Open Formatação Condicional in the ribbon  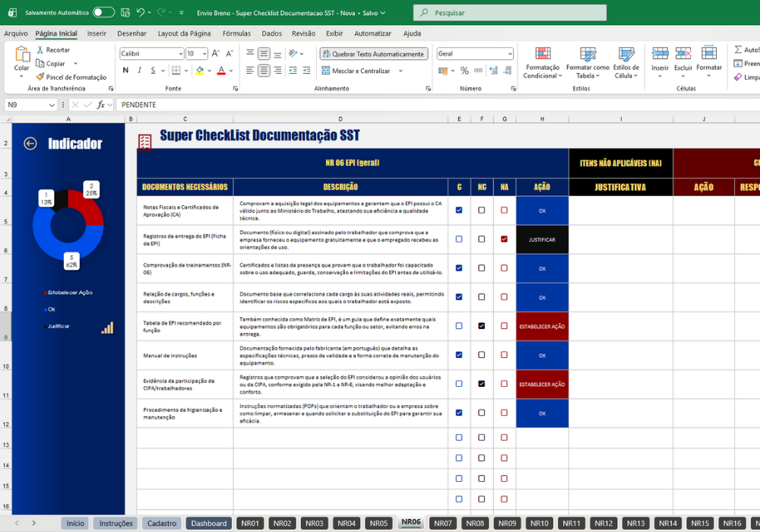pyautogui.click(x=543, y=63)
